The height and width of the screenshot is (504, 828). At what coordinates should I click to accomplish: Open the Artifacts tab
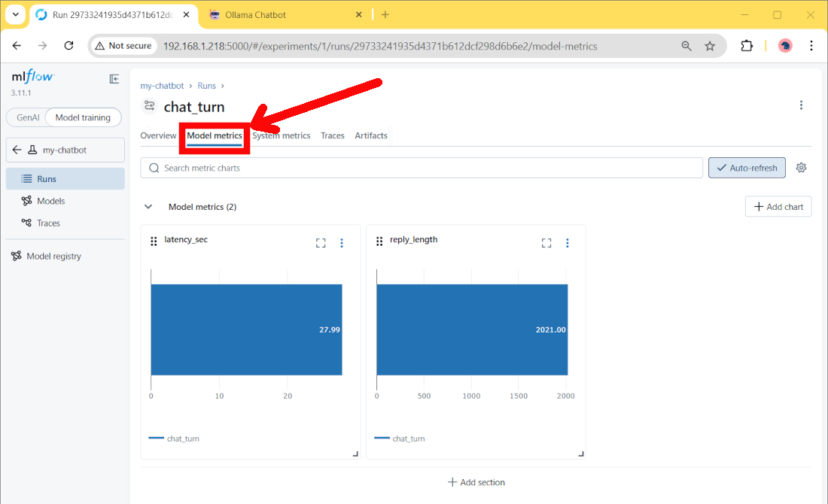(x=371, y=136)
